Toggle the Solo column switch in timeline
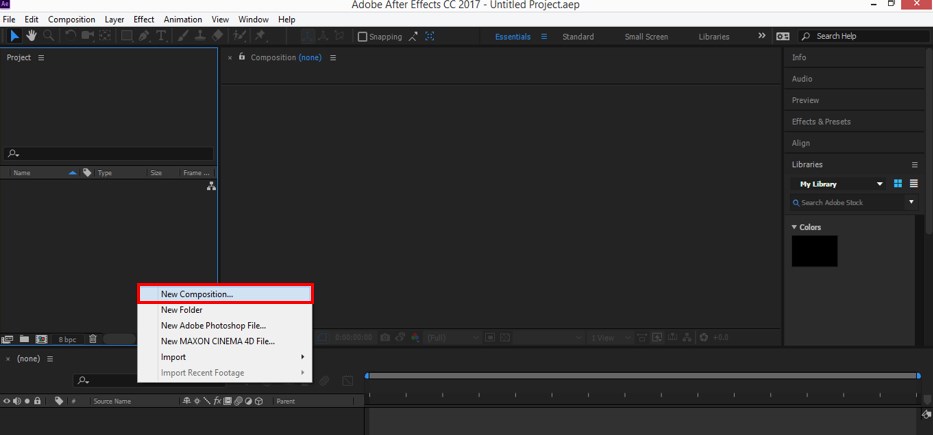 click(27, 401)
